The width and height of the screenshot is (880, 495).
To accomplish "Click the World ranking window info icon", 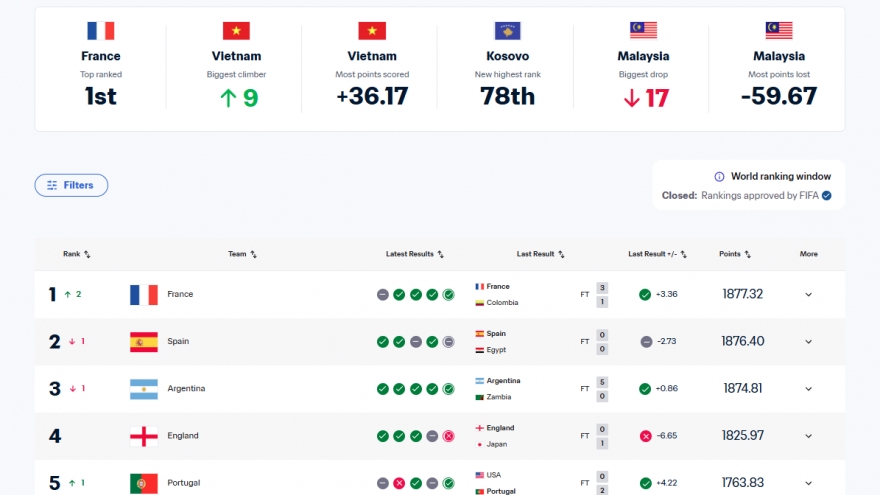I will point(719,176).
